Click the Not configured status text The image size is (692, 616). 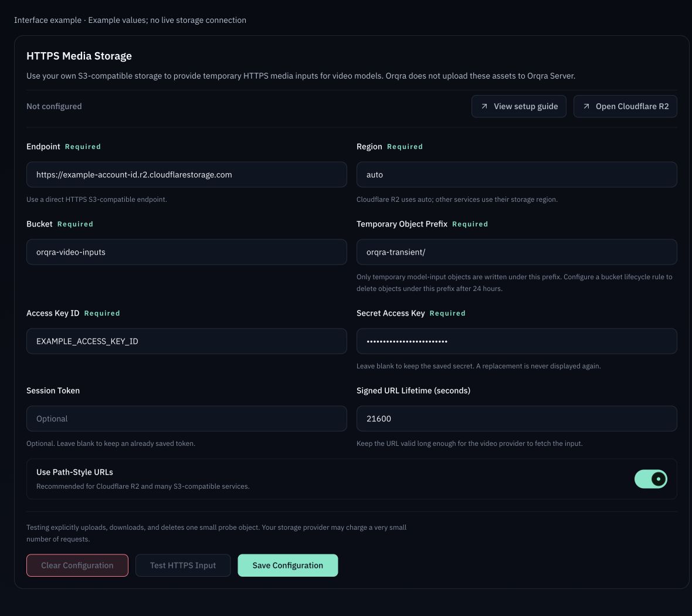[x=54, y=106]
